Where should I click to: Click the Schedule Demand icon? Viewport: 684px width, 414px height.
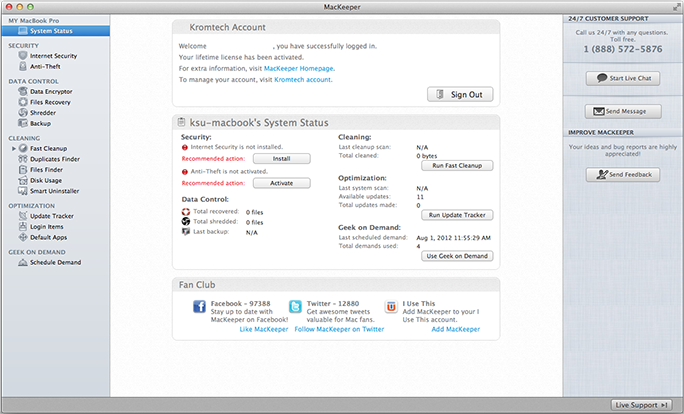click(23, 262)
